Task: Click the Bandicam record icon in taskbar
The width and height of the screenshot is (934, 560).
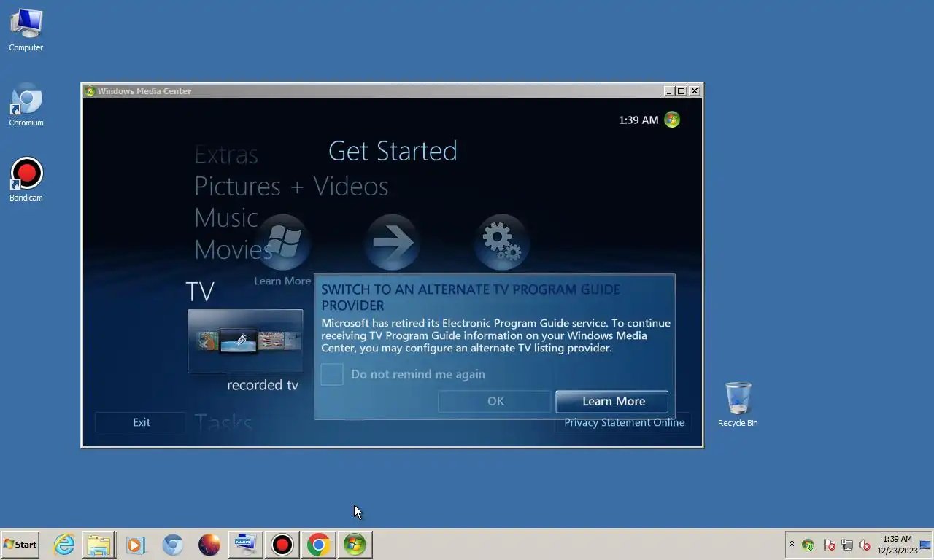Action: (282, 545)
